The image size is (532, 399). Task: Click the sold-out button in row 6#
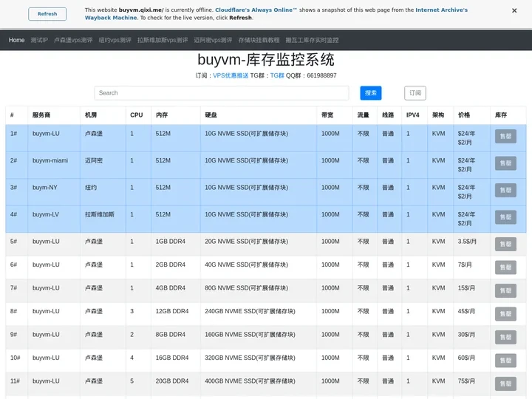click(x=505, y=267)
